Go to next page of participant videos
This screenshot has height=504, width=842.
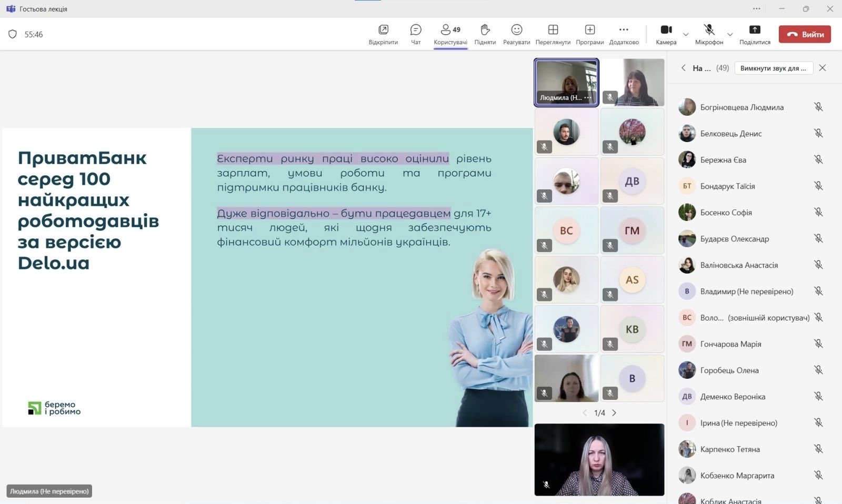pyautogui.click(x=614, y=413)
